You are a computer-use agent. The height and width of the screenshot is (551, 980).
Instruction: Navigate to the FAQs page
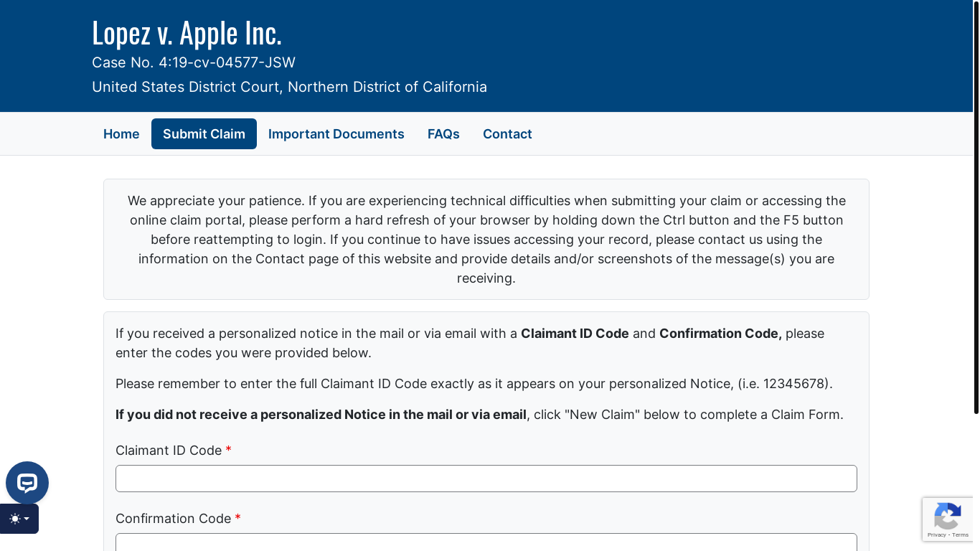click(x=443, y=134)
